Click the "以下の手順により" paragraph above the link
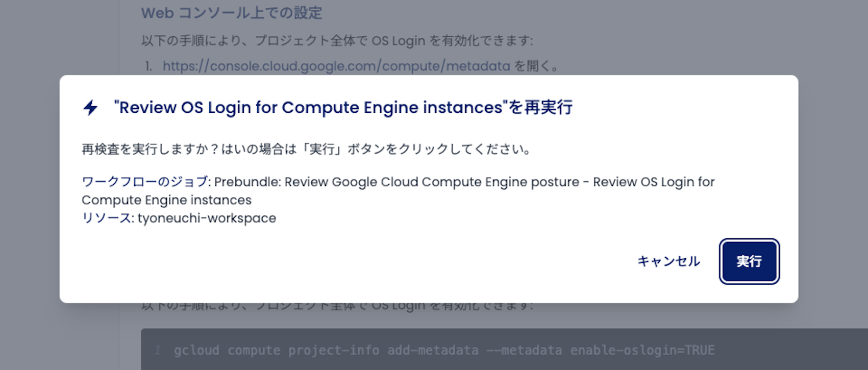 [337, 41]
